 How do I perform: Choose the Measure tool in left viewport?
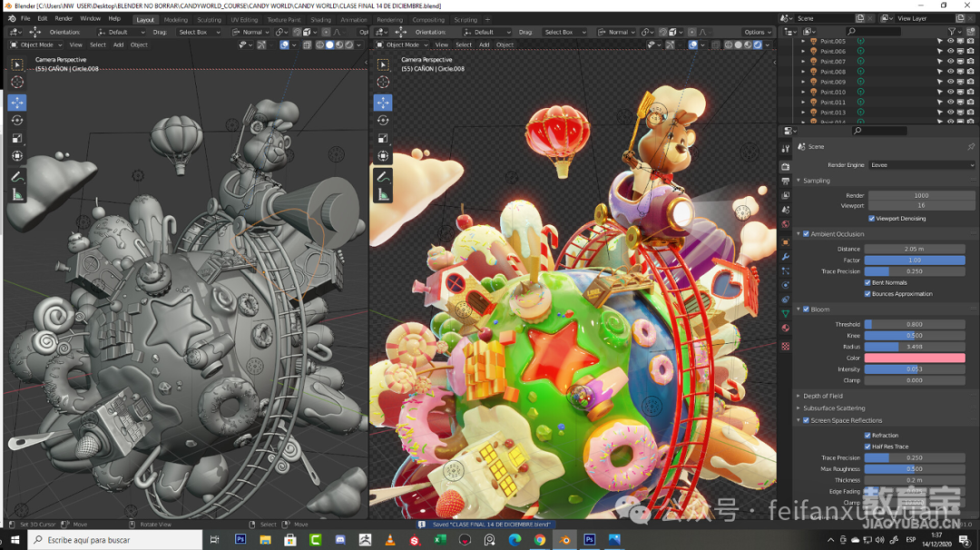[x=17, y=195]
